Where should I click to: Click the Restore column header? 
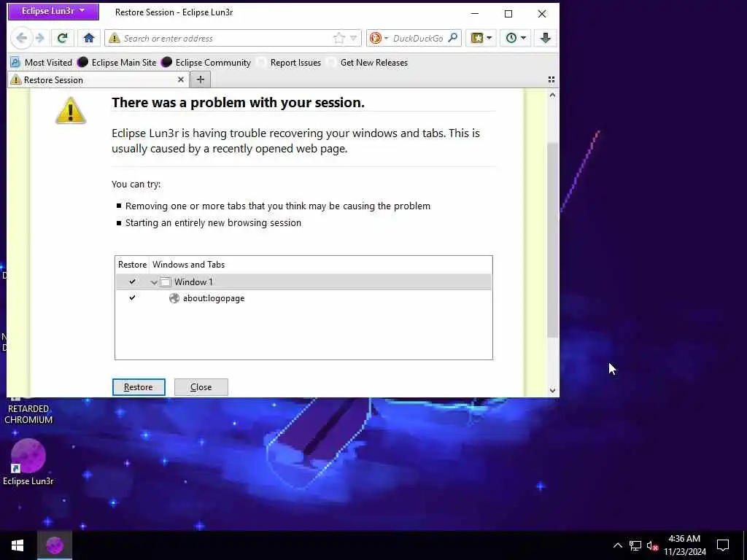[x=132, y=265]
